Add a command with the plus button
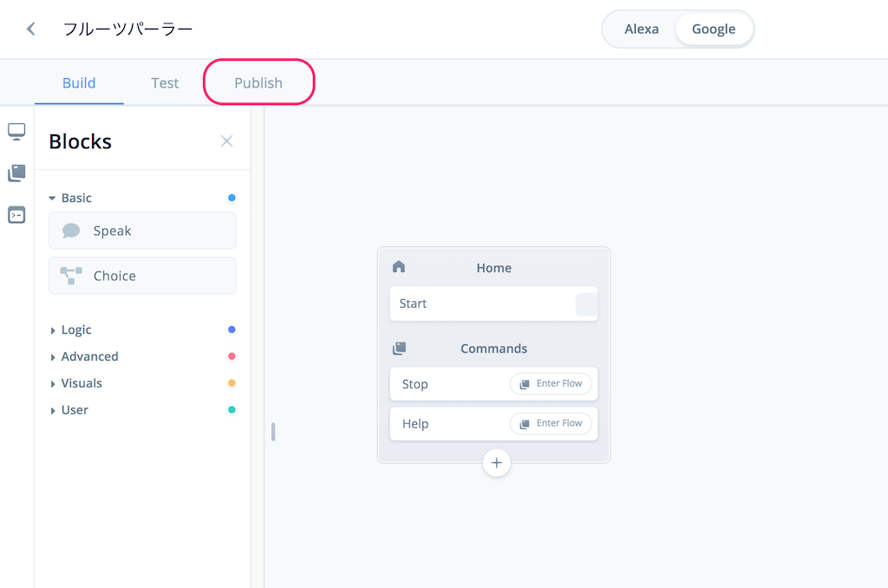888x588 pixels. point(497,463)
